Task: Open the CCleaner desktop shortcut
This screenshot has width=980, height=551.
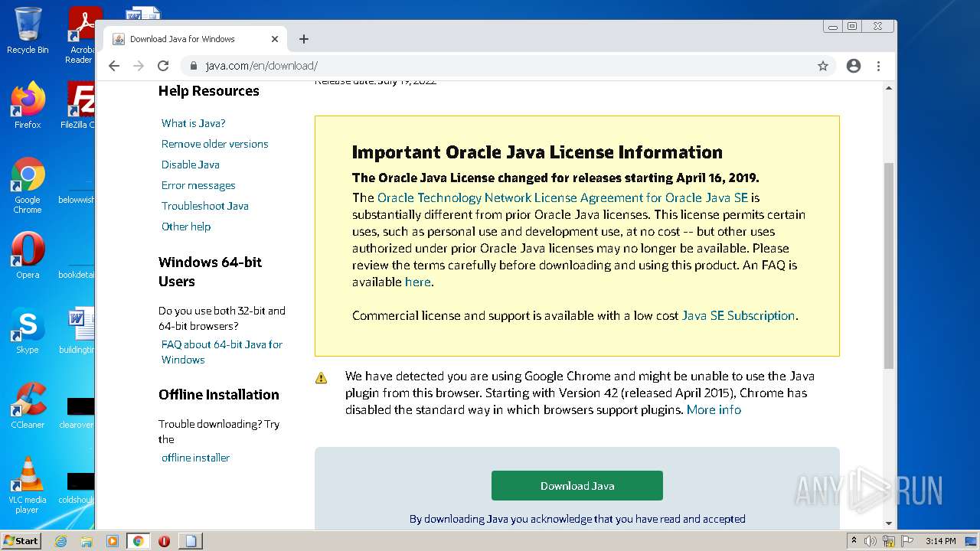Action: click(x=28, y=406)
